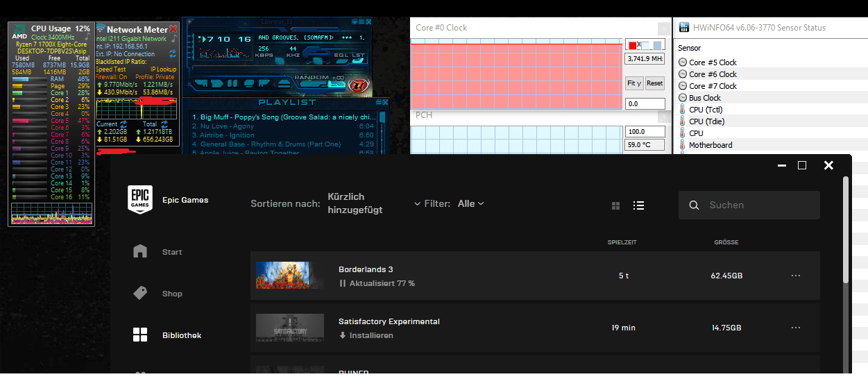Pause playback in the Winamp player

(232, 83)
